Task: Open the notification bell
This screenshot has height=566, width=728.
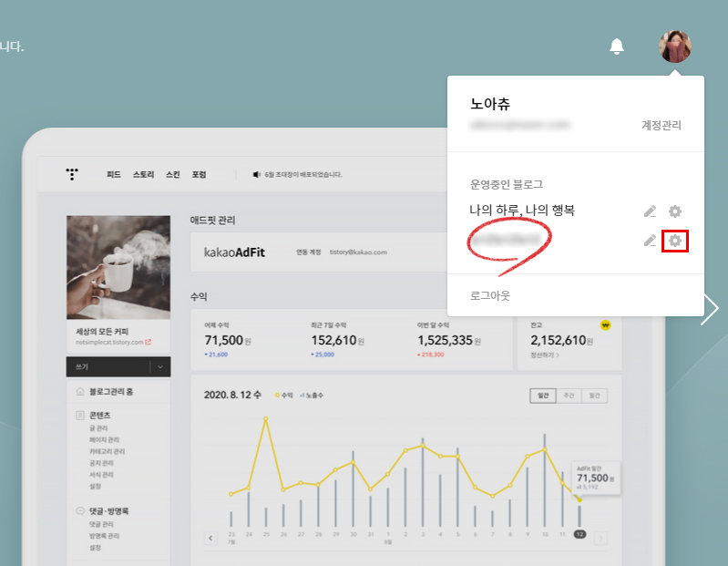Action: click(617, 46)
